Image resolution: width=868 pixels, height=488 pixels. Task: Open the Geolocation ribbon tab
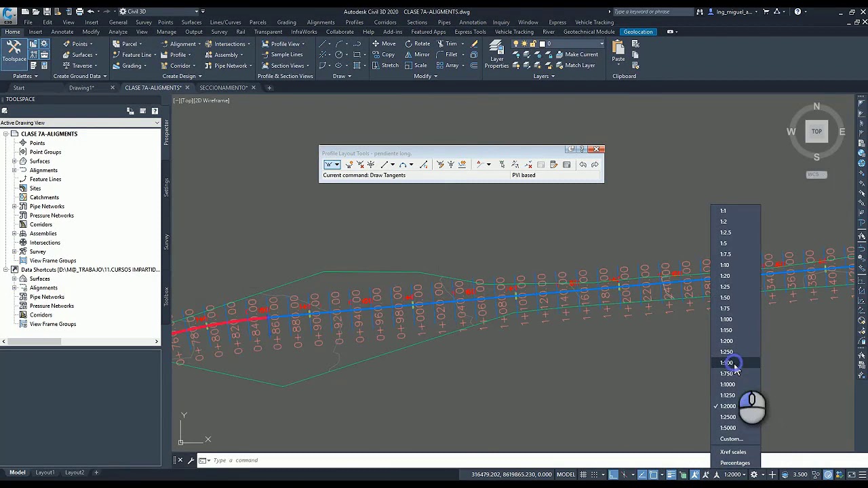coord(638,32)
